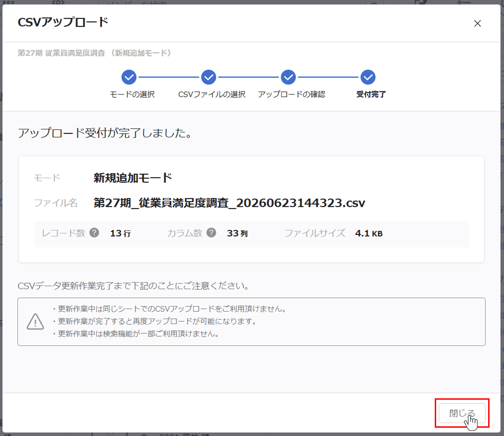Click the CSVファイルの選択 step checkmark circle
Viewport: 504px width, 436px height.
pos(208,77)
